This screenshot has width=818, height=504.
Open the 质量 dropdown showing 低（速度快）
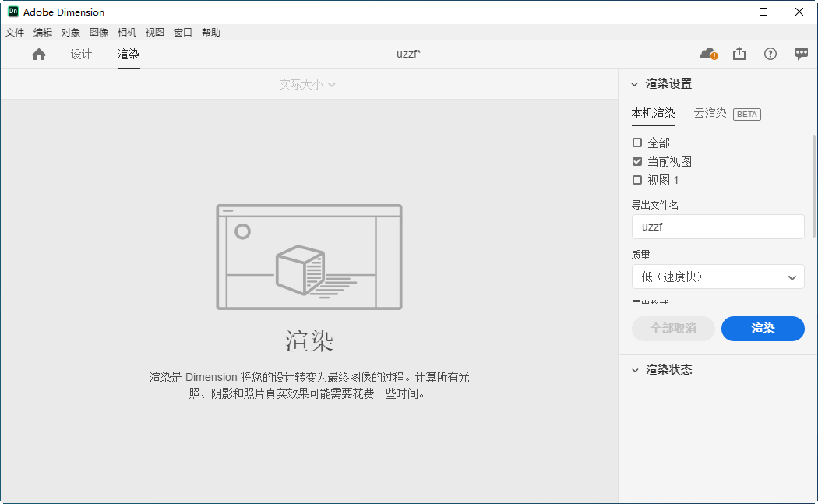pos(718,277)
